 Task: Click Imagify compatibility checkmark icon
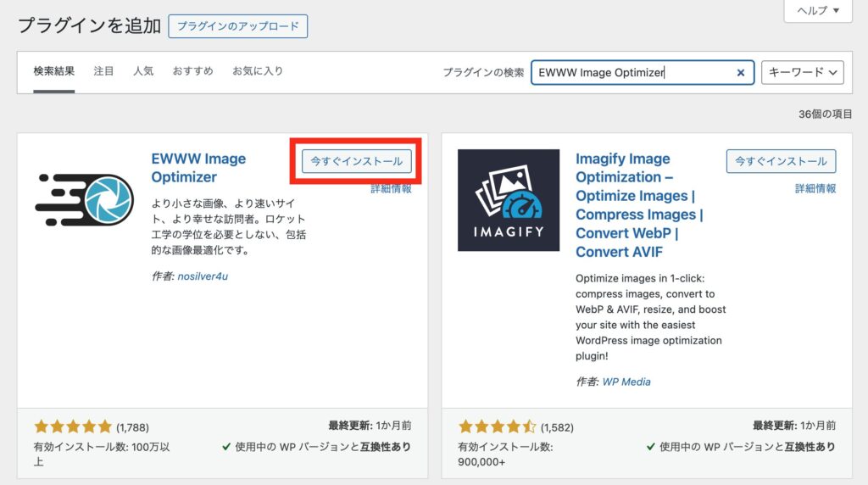tap(650, 447)
